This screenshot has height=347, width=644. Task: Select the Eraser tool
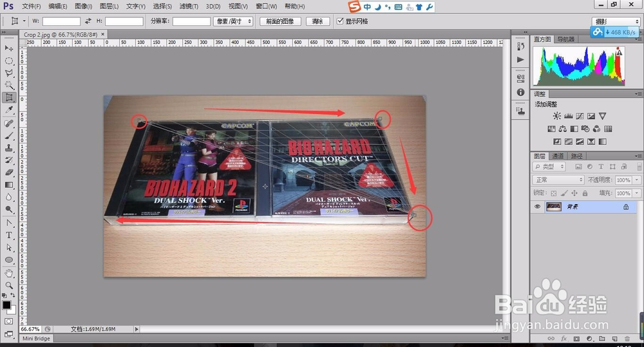pos(8,173)
